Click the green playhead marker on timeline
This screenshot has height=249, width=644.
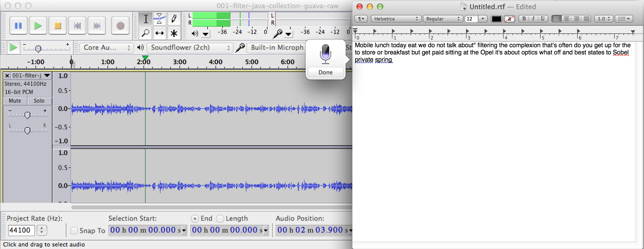(145, 58)
